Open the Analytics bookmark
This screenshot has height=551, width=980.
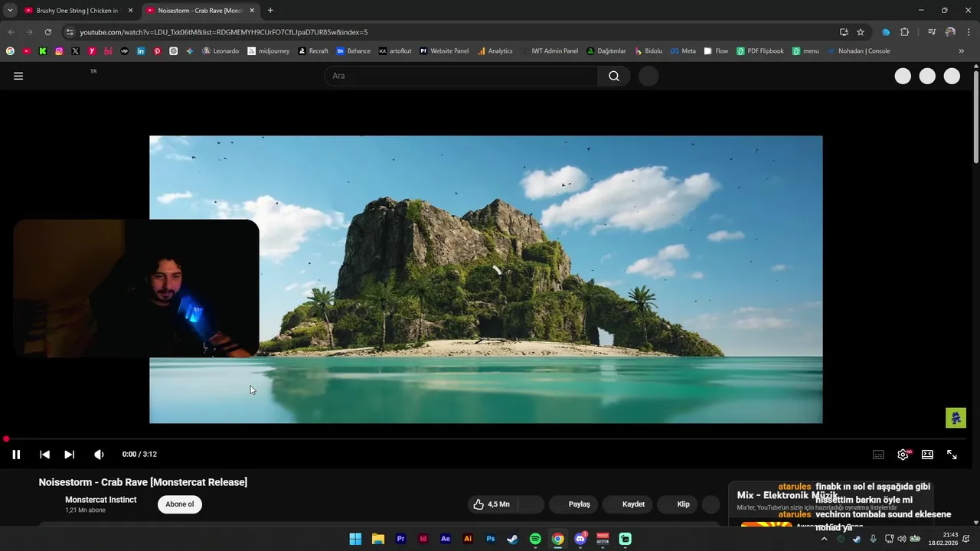pyautogui.click(x=495, y=51)
